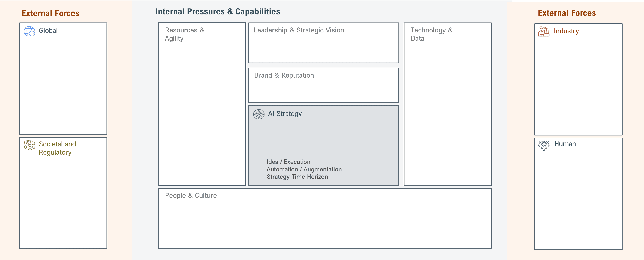
Task: Click the Societal and Regulatory people icon
Action: tap(30, 145)
